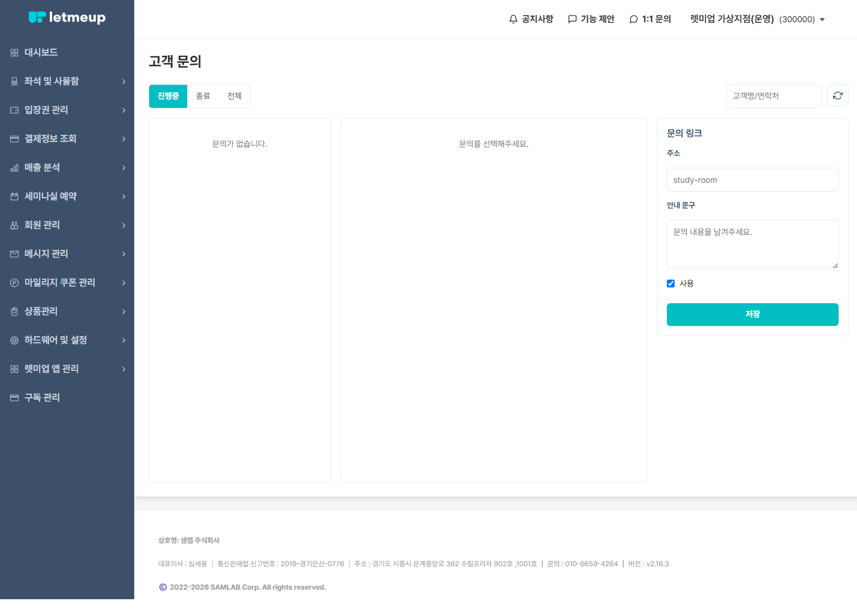Click the 상품관리 bag icon

tap(14, 312)
